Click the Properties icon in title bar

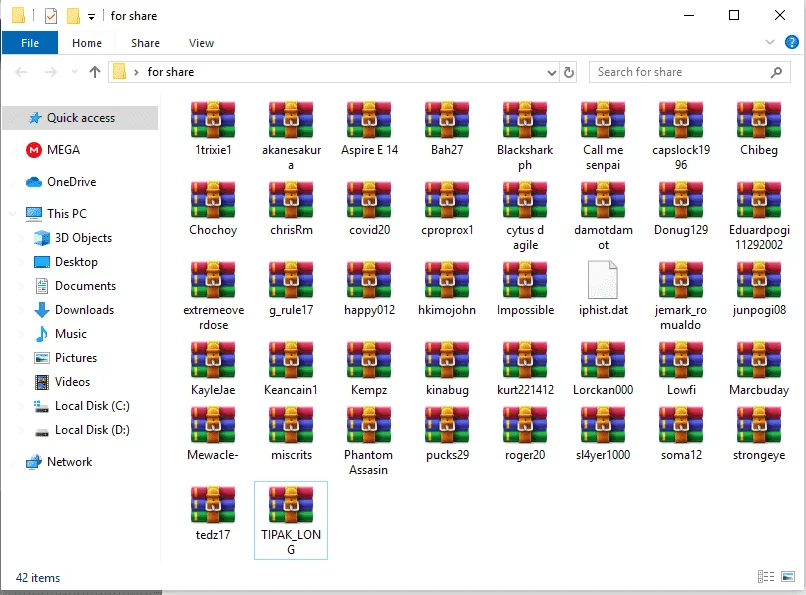50,16
